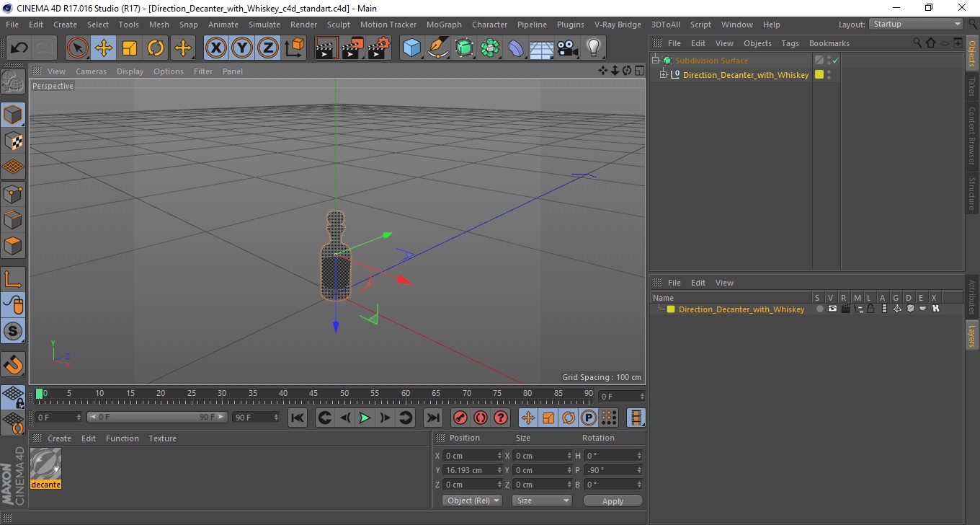Open the Material manager Create menu

[59, 438]
